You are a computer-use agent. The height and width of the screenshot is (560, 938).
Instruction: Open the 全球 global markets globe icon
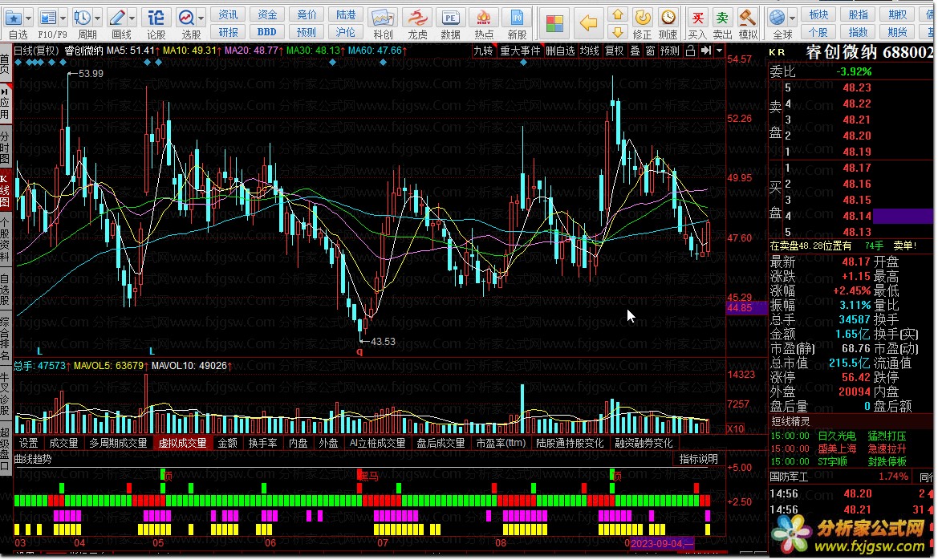tap(777, 18)
